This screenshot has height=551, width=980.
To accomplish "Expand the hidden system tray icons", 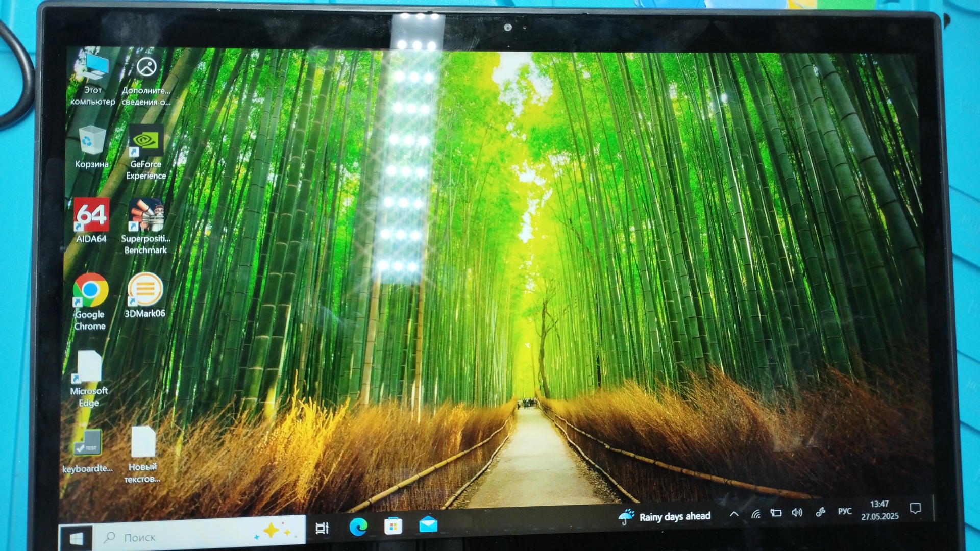I will [x=734, y=514].
